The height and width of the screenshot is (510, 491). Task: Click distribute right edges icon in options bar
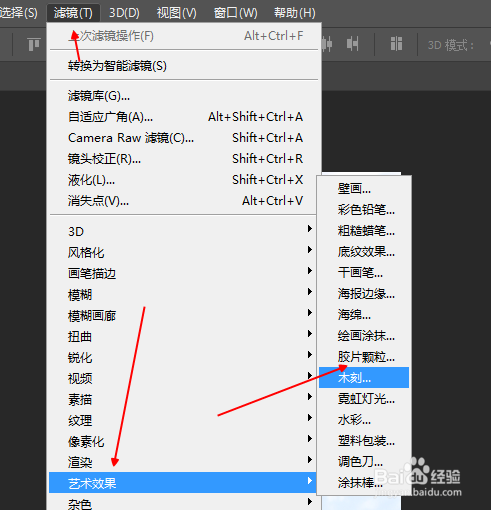click(352, 44)
